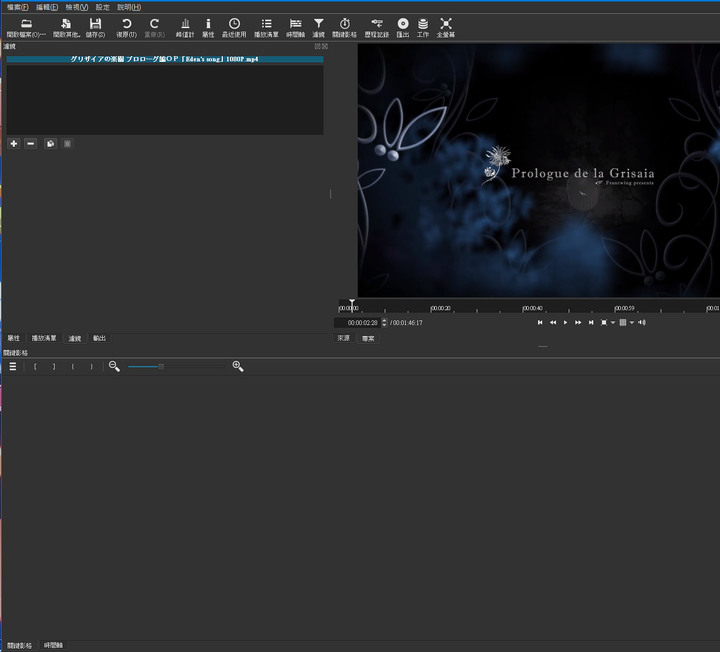Remove the filter with the minus button

click(x=31, y=144)
